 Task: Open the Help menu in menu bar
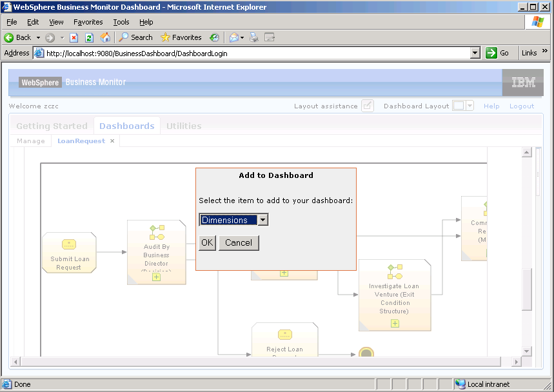146,22
